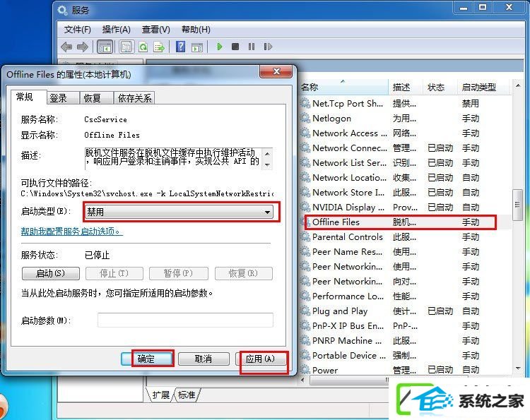The height and width of the screenshot is (420, 530).
Task: Switch to the 恢复 tab
Action: click(96, 98)
